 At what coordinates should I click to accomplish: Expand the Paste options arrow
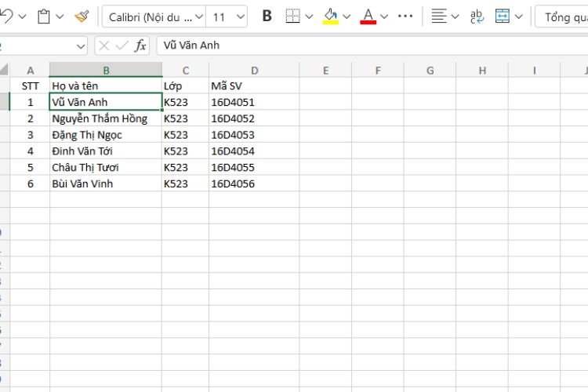pyautogui.click(x=60, y=16)
